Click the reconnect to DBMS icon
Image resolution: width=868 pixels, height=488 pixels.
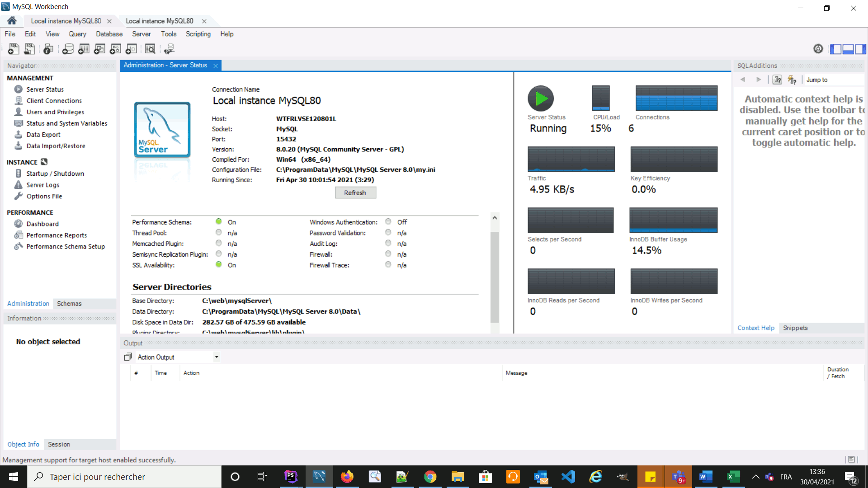(169, 49)
